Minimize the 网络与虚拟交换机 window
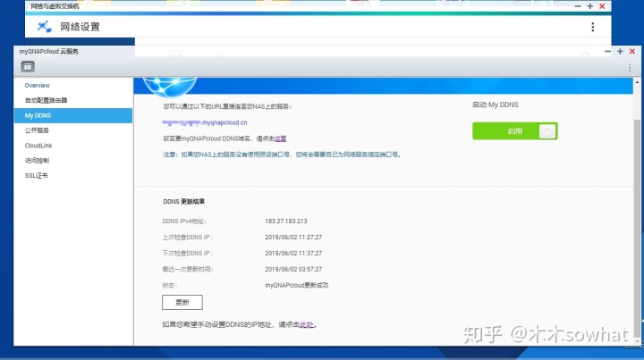The width and height of the screenshot is (644, 360). (578, 6)
